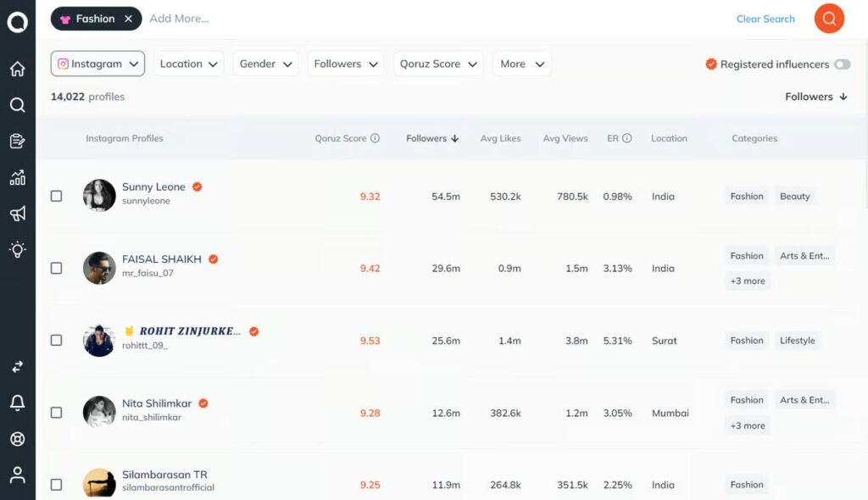The height and width of the screenshot is (500, 868).
Task: Click the Qoruz Score info icon
Action: (x=375, y=138)
